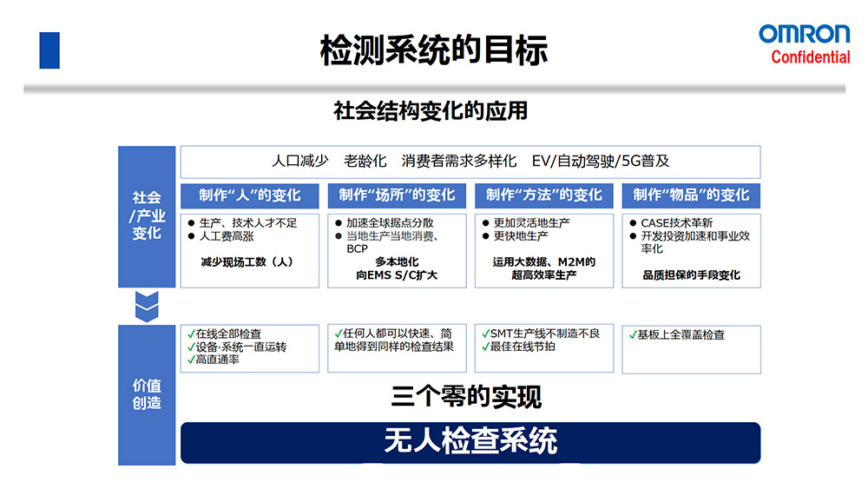The width and height of the screenshot is (868, 489).
Task: Click the 社会/产业变化 side label
Action: pos(147,216)
